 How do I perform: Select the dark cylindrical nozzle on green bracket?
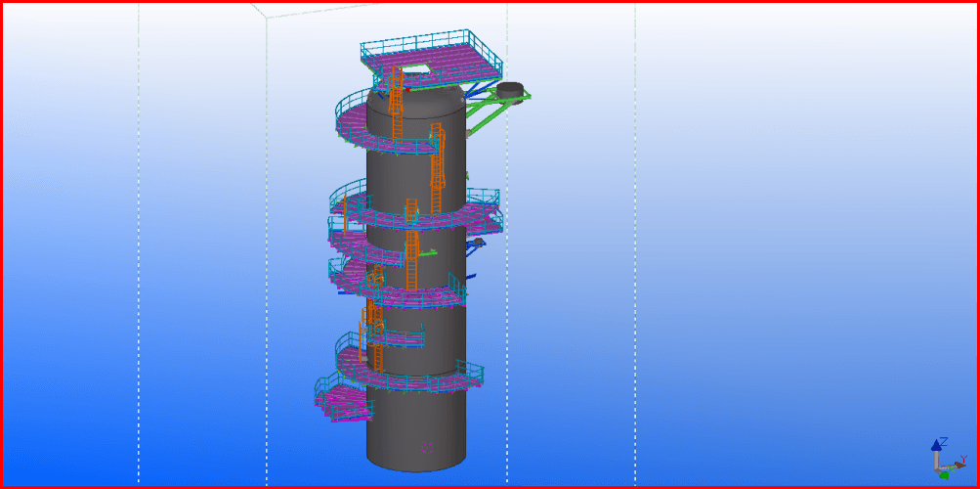click(x=510, y=90)
